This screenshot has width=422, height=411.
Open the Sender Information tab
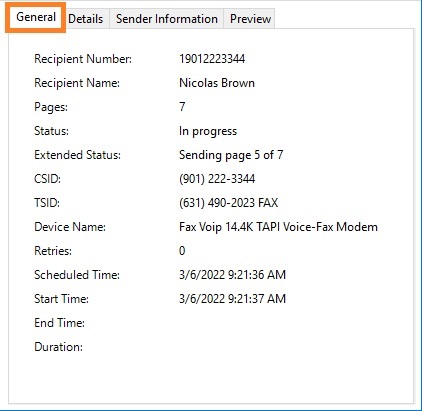click(167, 19)
